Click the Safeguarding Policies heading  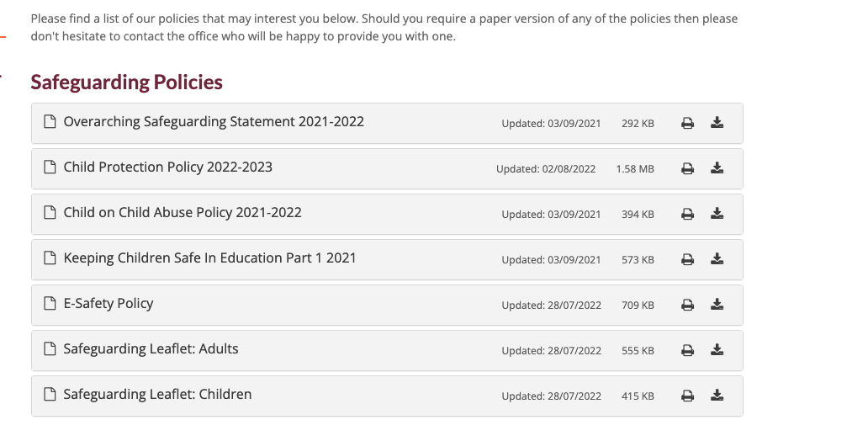click(x=126, y=82)
